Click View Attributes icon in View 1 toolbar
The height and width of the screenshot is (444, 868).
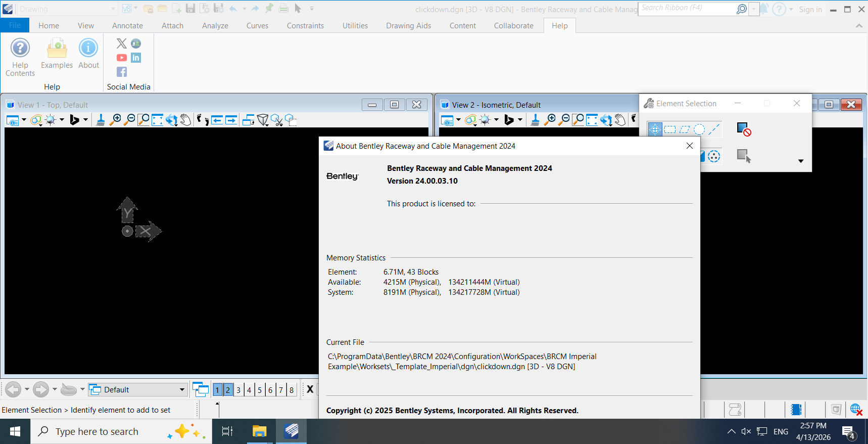[12, 120]
